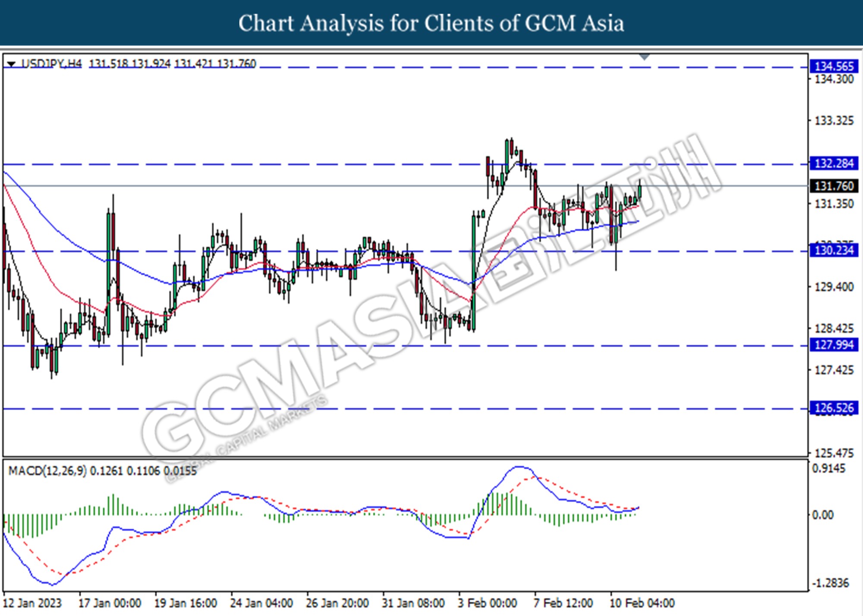Viewport: 863px width, 616px height.
Task: Select the 134.565 price level label
Action: [834, 66]
